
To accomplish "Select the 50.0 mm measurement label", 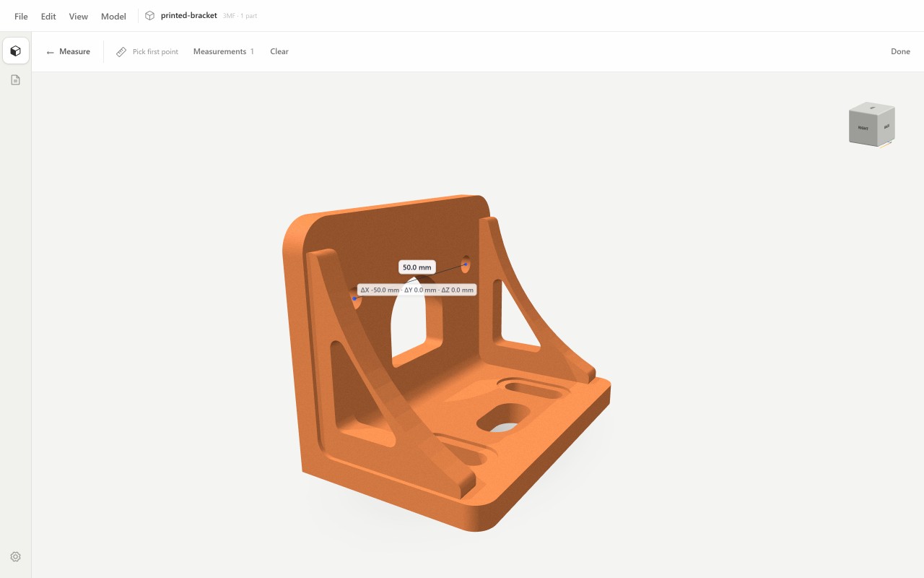I will point(417,267).
